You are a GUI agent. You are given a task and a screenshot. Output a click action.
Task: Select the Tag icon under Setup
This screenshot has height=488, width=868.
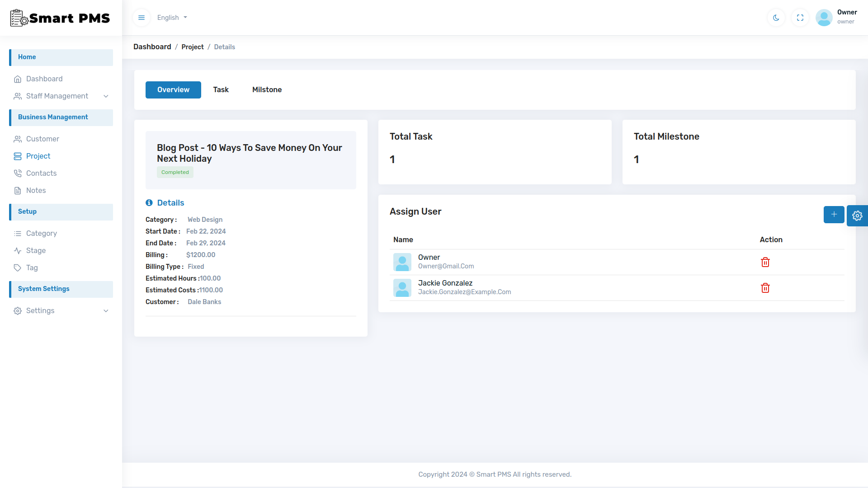(x=18, y=267)
